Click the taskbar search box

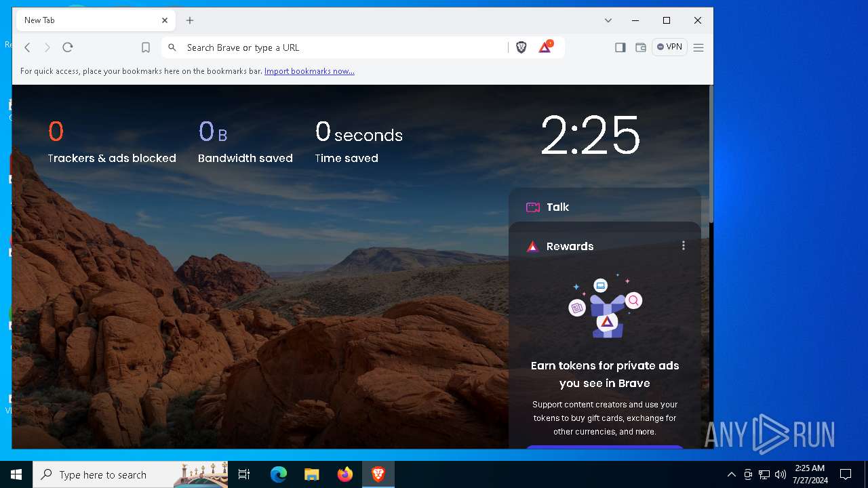(130, 474)
